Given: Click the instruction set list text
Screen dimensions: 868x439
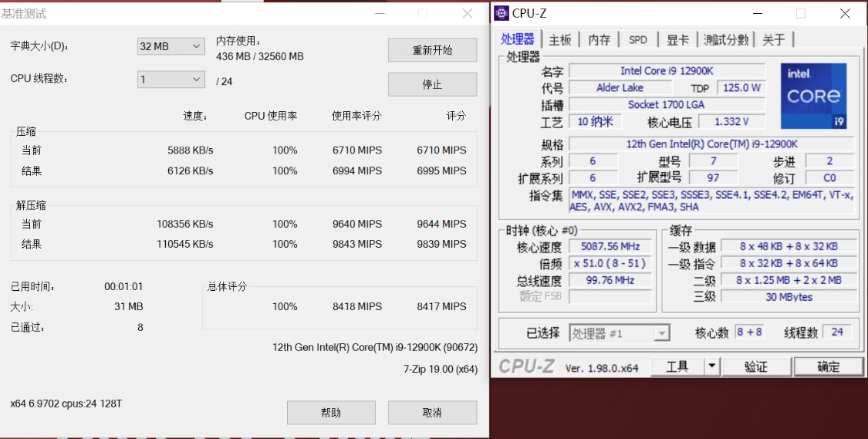Looking at the screenshot, I should (711, 201).
